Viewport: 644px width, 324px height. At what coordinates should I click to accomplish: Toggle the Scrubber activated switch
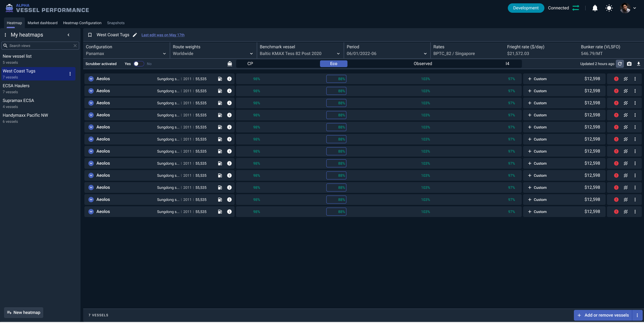(139, 64)
